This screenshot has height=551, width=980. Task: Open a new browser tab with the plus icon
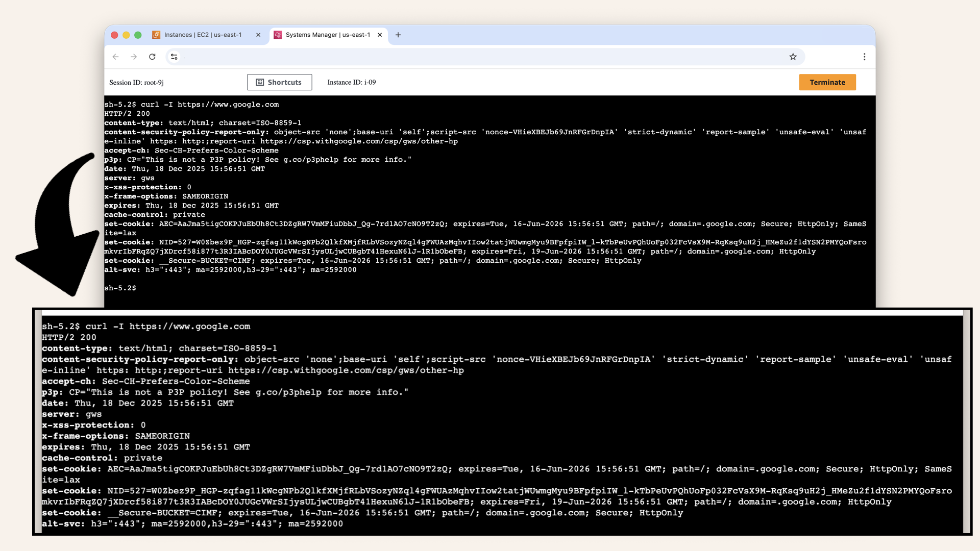(398, 35)
